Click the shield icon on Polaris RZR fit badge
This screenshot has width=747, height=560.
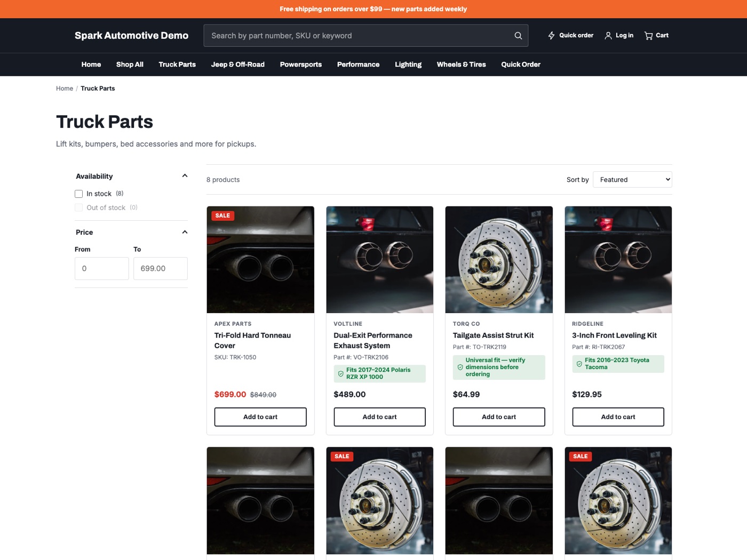341,373
